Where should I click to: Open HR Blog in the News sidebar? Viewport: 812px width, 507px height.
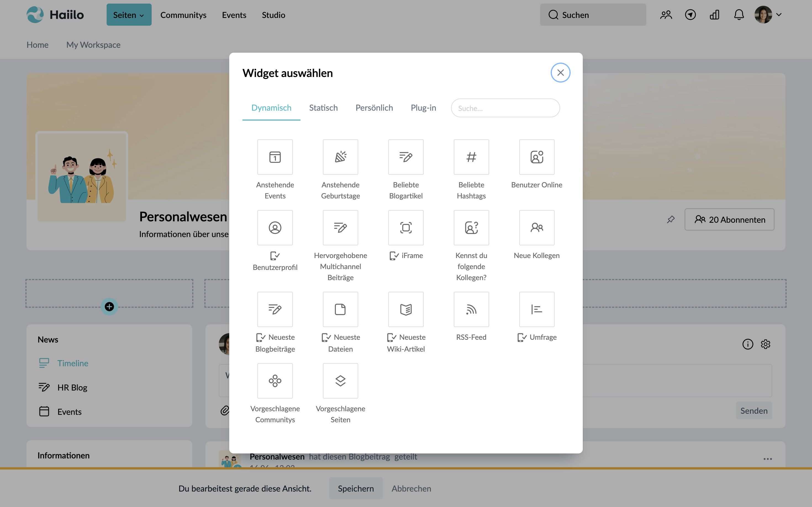tap(63, 387)
